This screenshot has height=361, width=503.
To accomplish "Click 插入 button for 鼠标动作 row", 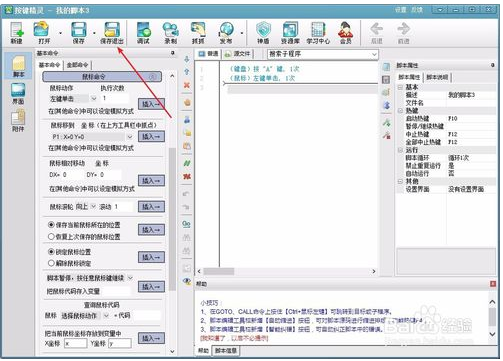I will [151, 104].
